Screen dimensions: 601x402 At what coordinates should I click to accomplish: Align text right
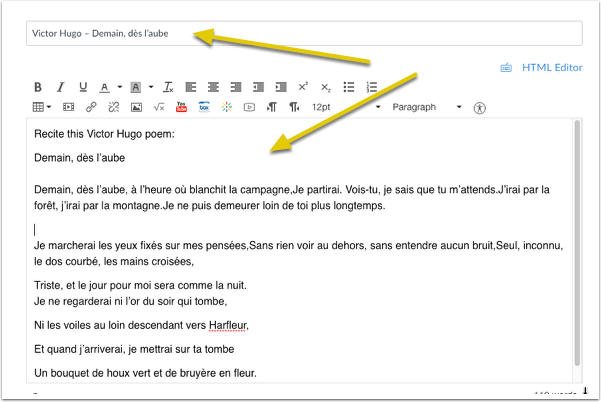[x=236, y=87]
